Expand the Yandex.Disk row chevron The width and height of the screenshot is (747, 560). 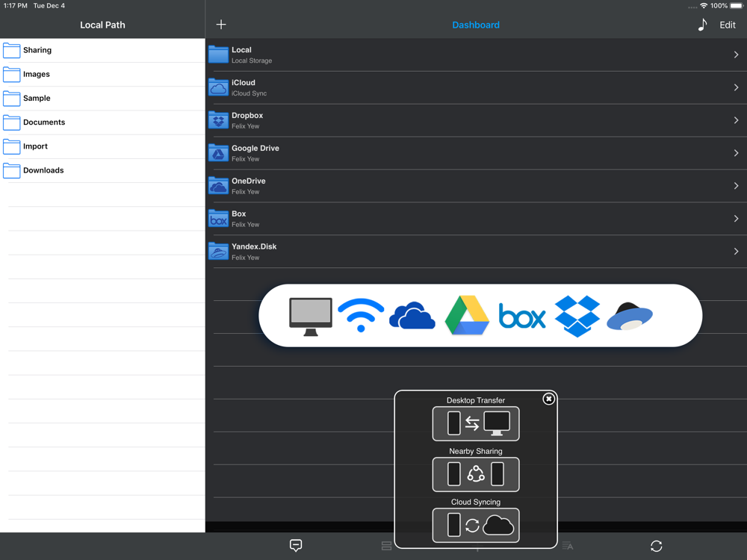pos(736,252)
